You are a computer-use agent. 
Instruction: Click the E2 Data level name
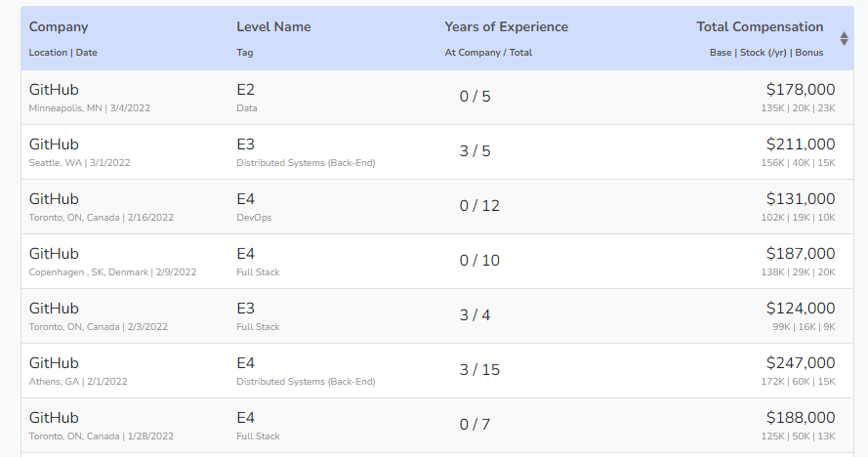click(246, 98)
